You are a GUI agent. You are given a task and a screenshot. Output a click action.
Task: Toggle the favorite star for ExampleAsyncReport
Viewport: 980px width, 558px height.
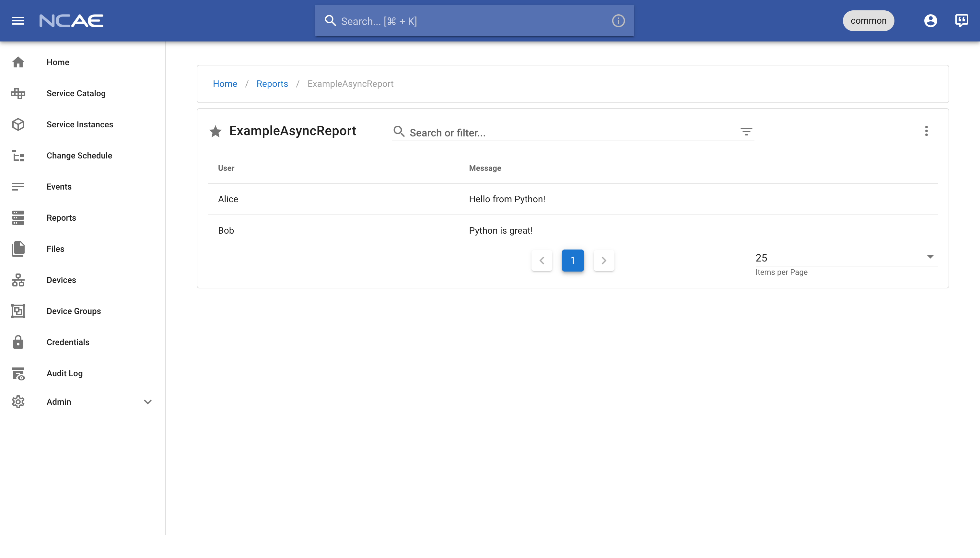(216, 132)
